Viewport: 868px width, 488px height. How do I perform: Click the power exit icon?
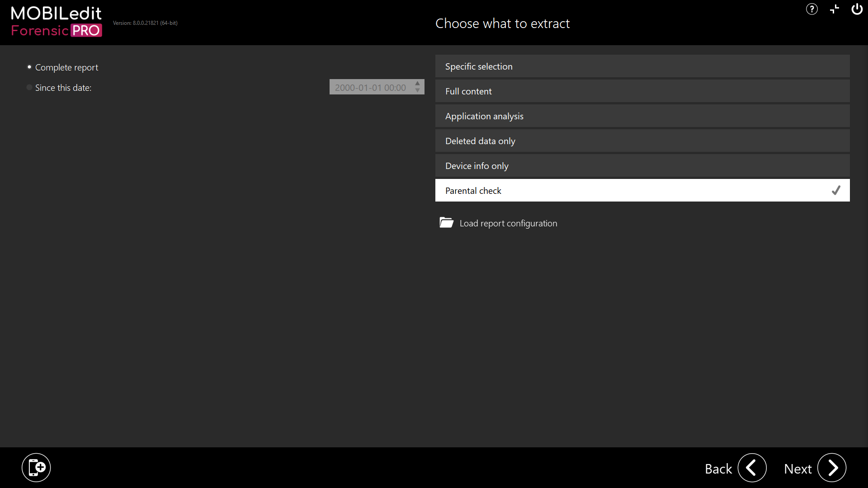[857, 9]
